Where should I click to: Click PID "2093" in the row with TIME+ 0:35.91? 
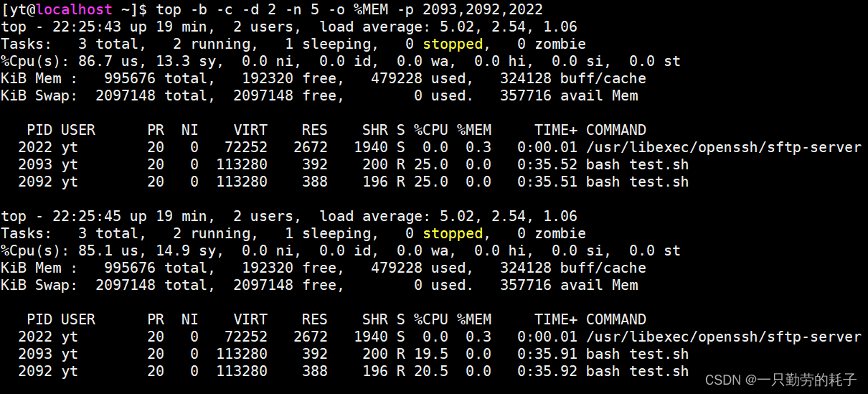coord(35,354)
